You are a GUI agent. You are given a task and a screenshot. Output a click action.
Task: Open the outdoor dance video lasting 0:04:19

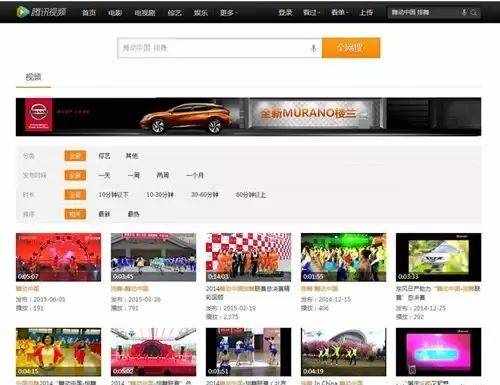[343, 352]
